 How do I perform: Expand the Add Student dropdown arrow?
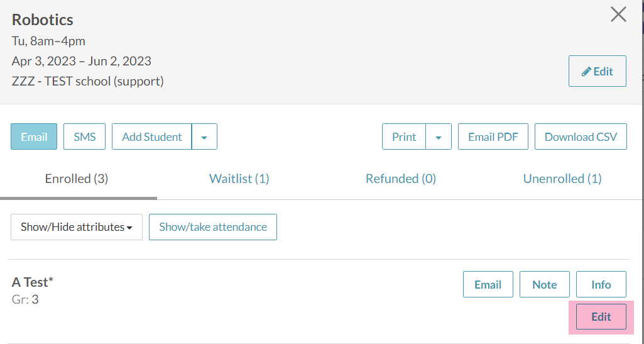[204, 136]
